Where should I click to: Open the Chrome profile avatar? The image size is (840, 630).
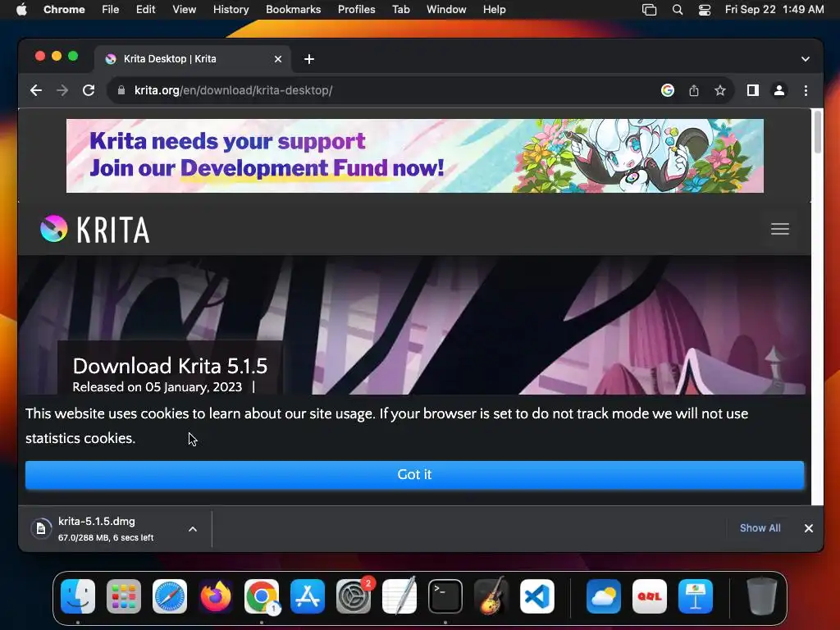click(x=779, y=90)
